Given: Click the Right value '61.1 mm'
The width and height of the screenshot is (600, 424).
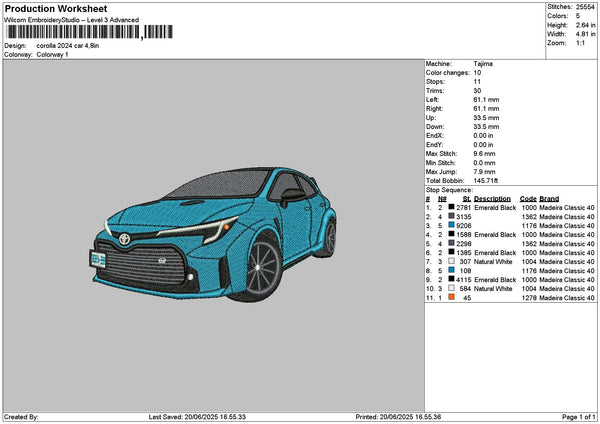Looking at the screenshot, I should (x=486, y=109).
